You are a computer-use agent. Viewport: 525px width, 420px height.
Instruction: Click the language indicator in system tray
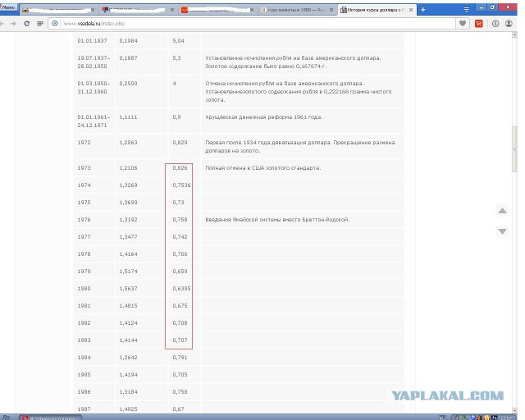point(443,418)
